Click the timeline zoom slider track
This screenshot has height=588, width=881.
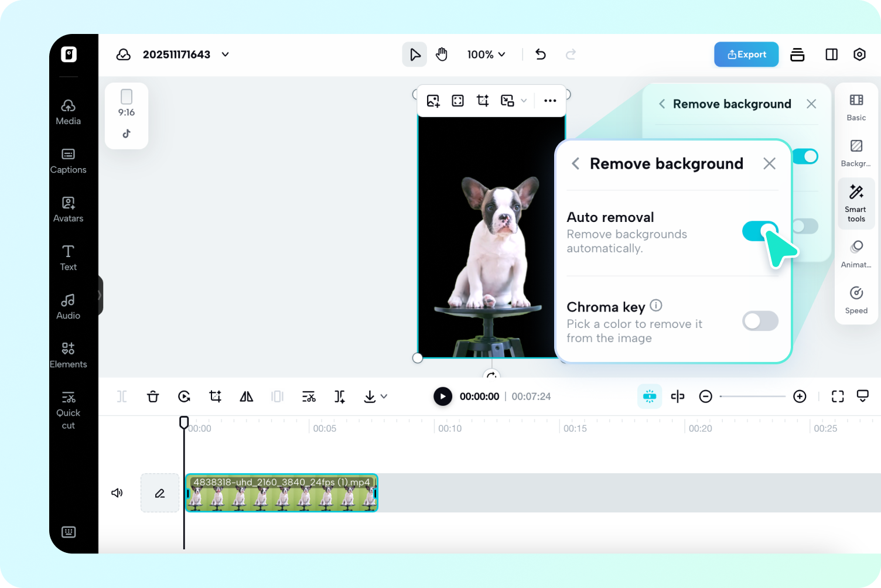(752, 396)
